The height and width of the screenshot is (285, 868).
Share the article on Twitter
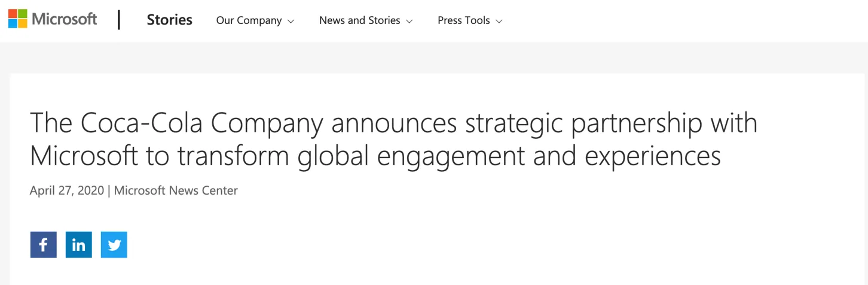pos(114,245)
